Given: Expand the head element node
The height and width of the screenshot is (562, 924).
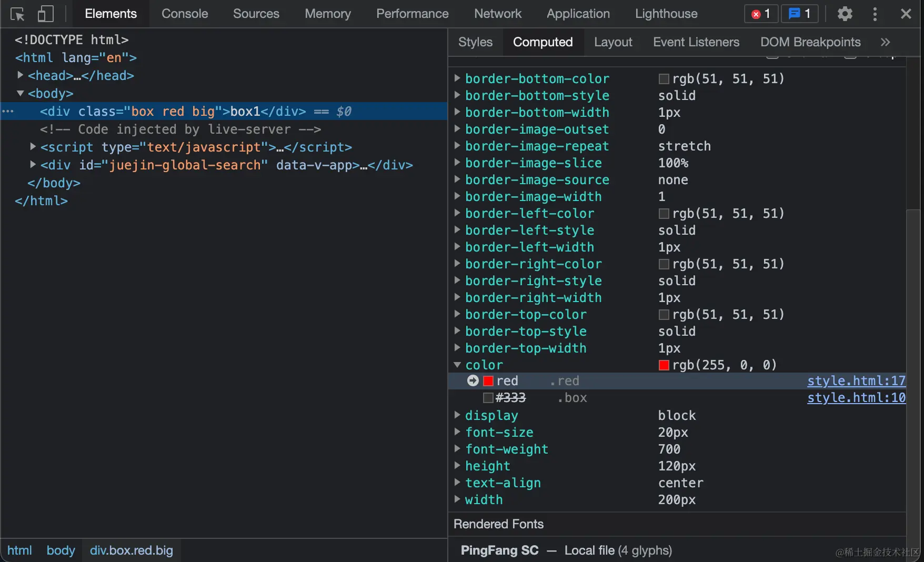Looking at the screenshot, I should (20, 75).
